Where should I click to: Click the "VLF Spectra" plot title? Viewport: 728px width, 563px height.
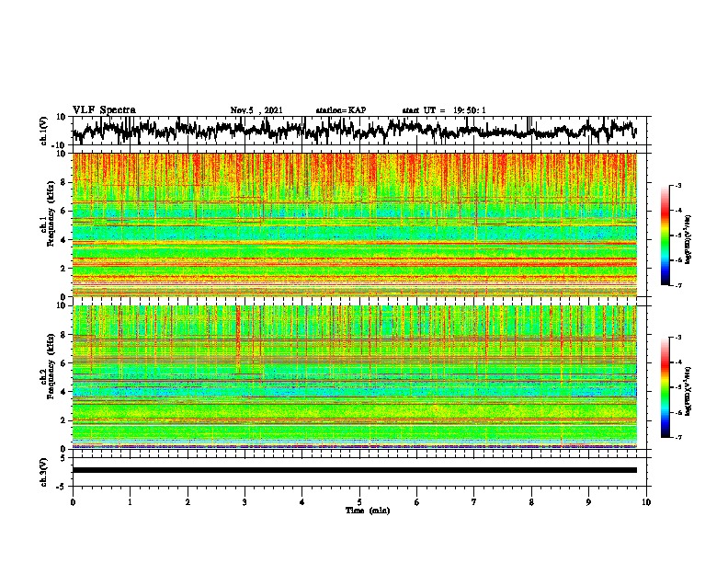point(104,110)
